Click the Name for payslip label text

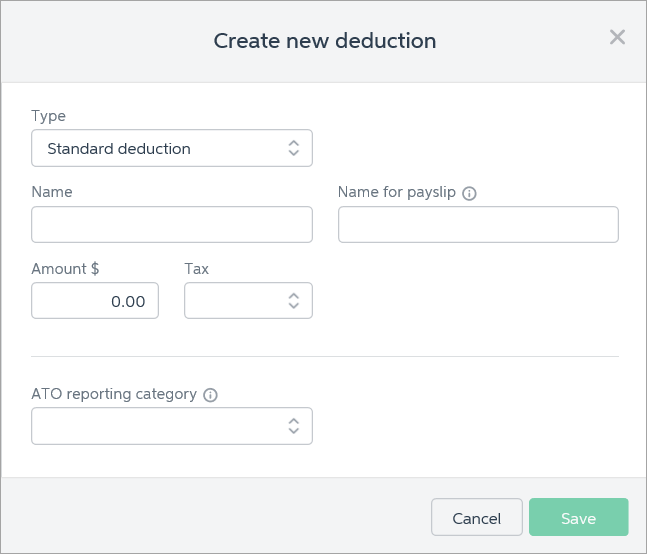396,192
